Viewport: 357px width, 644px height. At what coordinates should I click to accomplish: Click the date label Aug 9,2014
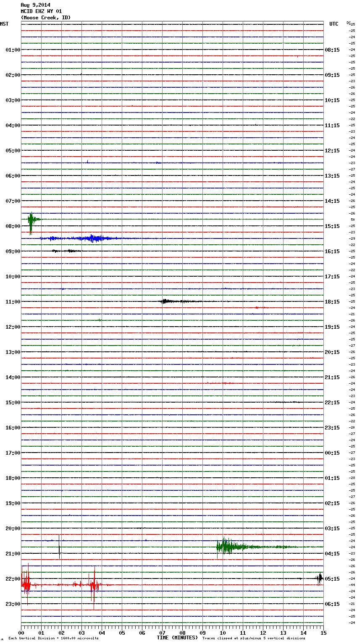pos(35,5)
